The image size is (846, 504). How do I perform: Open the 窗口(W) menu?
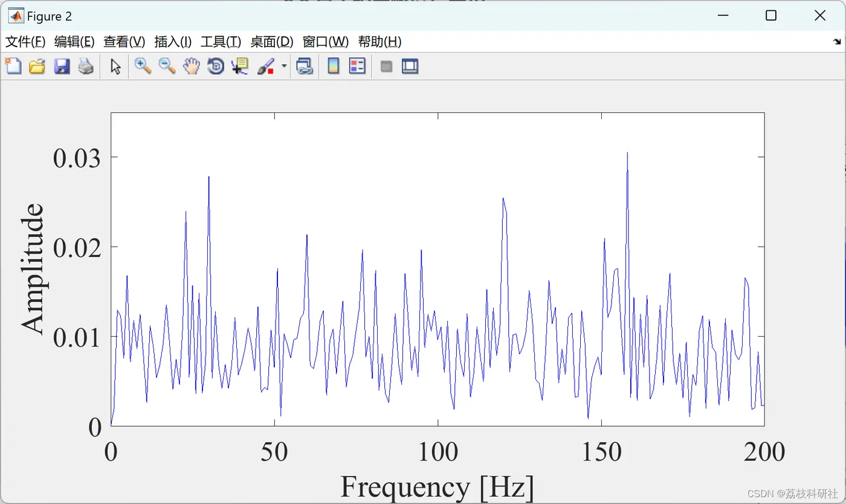[x=326, y=42]
